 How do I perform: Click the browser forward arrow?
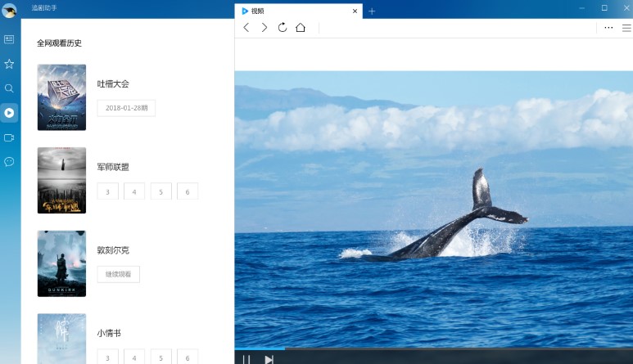[x=265, y=28]
